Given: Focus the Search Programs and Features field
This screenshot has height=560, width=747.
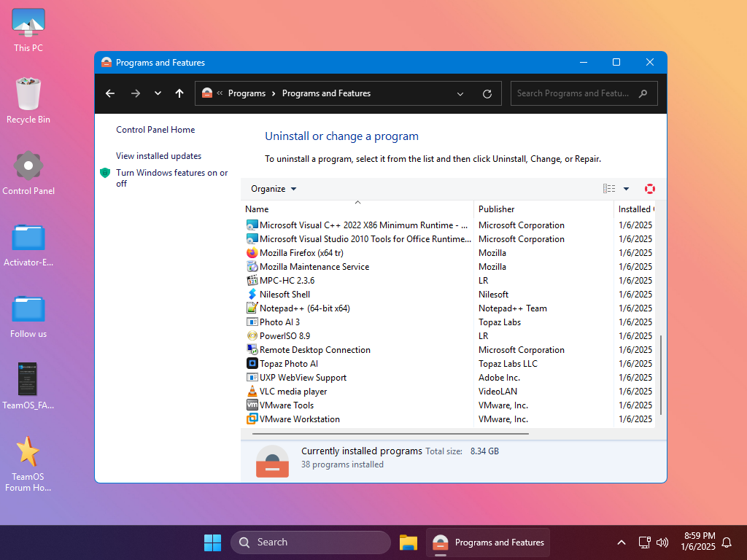Looking at the screenshot, I should pyautogui.click(x=584, y=93).
